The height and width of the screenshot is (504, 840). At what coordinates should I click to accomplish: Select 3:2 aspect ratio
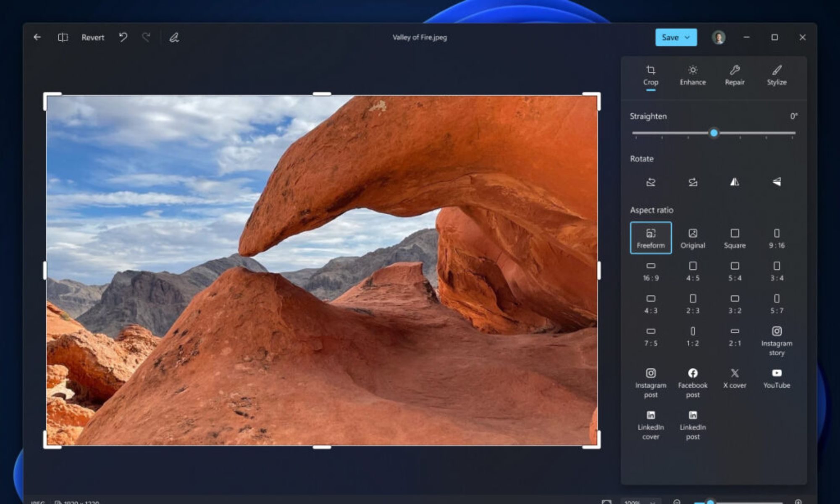coord(735,304)
